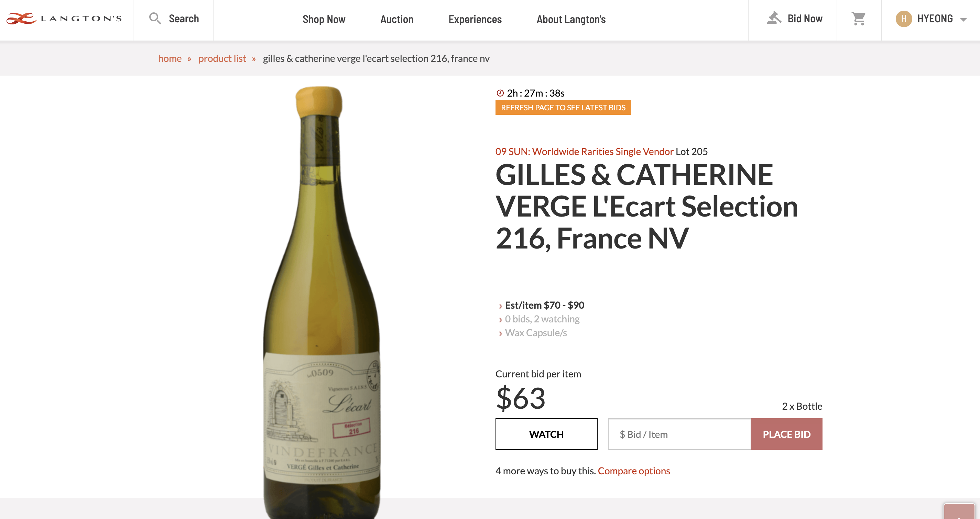Click the Bid / Item input field
This screenshot has width=980, height=519.
pyautogui.click(x=679, y=434)
